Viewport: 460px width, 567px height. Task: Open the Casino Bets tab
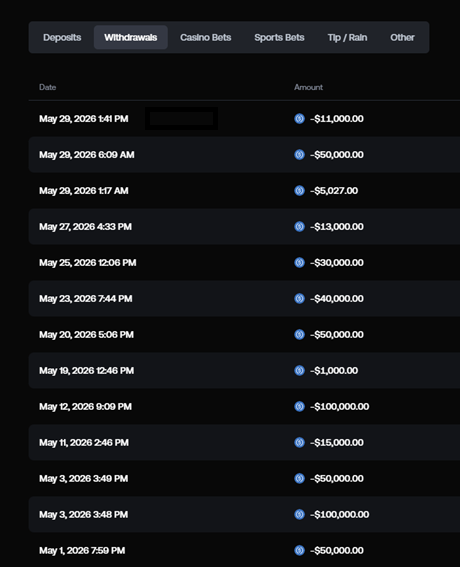point(205,38)
